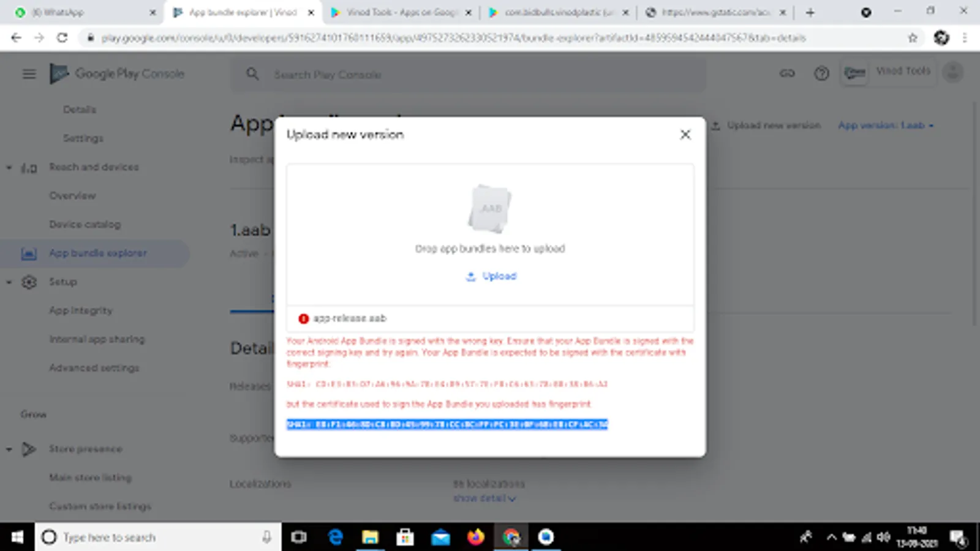This screenshot has height=551, width=980.
Task: Switch to the gstatic.com browser tab
Action: coord(717,12)
